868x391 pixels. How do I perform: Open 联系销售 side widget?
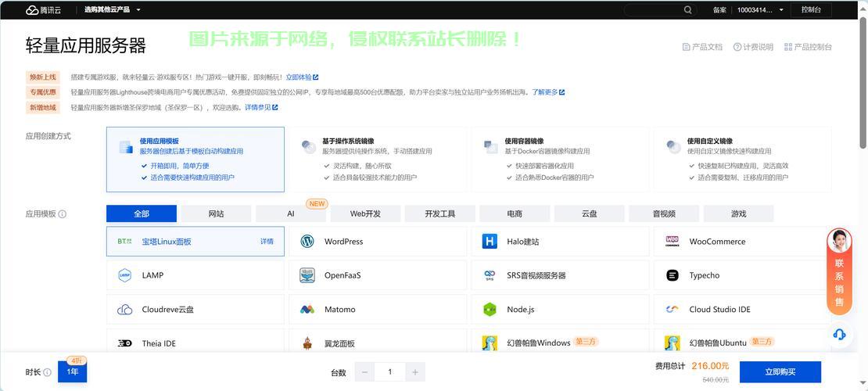coord(839,282)
